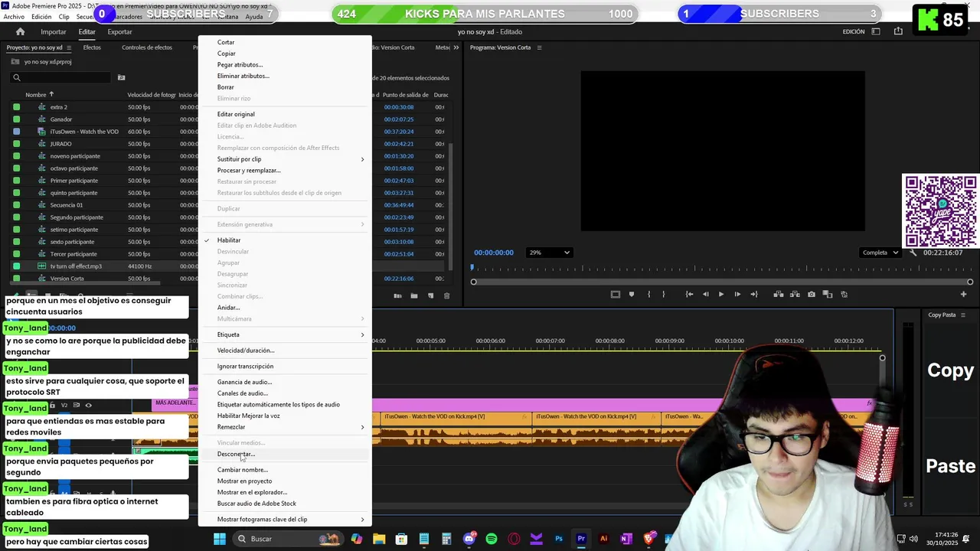Click the Program monitor play button
The height and width of the screenshot is (551, 980).
[721, 294]
